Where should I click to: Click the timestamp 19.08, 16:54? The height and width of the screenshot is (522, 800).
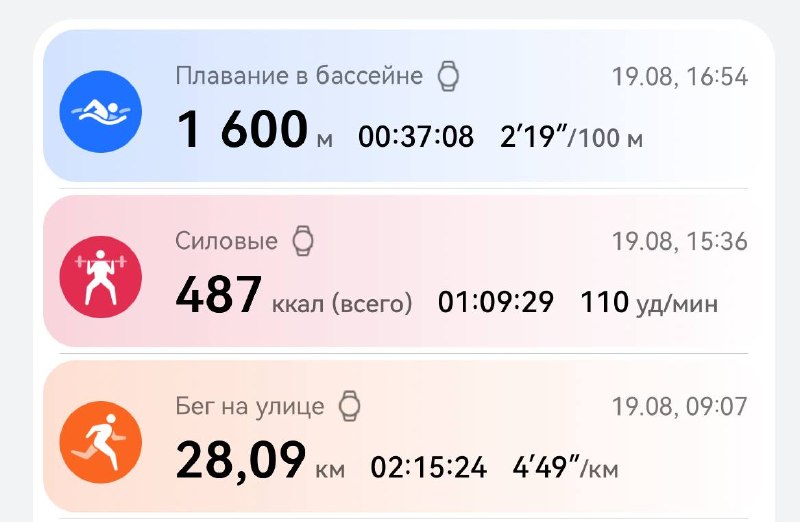click(x=680, y=77)
